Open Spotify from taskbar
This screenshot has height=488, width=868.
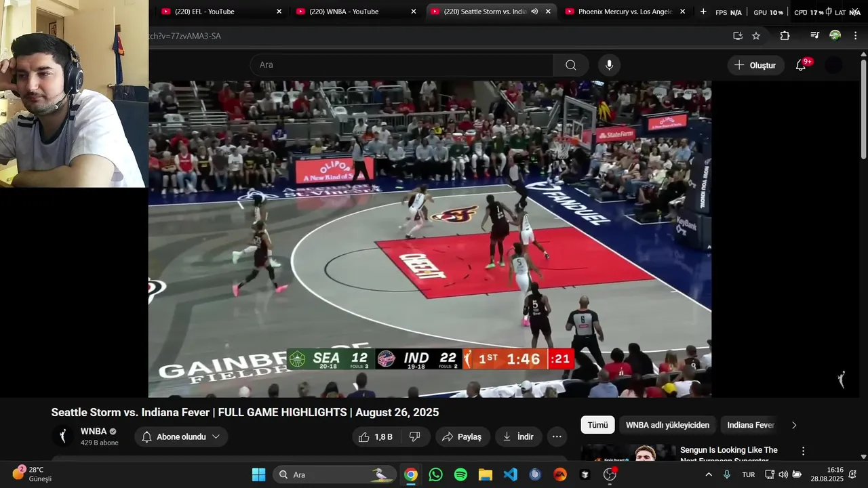click(x=460, y=474)
